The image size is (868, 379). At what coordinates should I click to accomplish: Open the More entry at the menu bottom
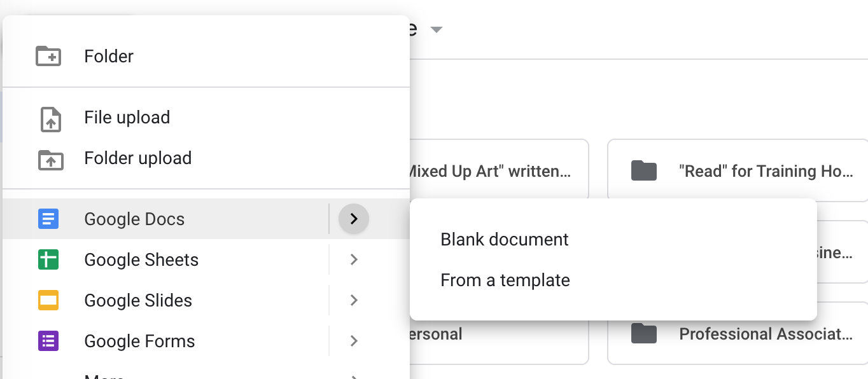click(105, 375)
